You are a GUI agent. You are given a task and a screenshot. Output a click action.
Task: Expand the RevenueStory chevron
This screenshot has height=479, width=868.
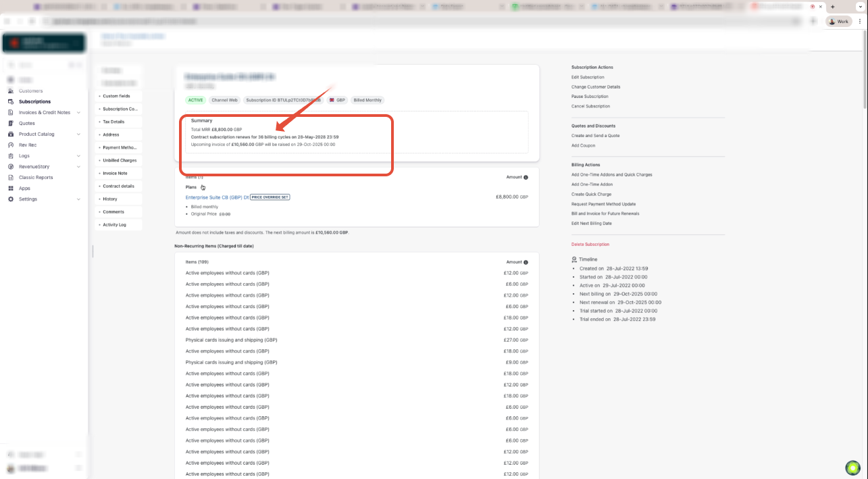pos(78,166)
